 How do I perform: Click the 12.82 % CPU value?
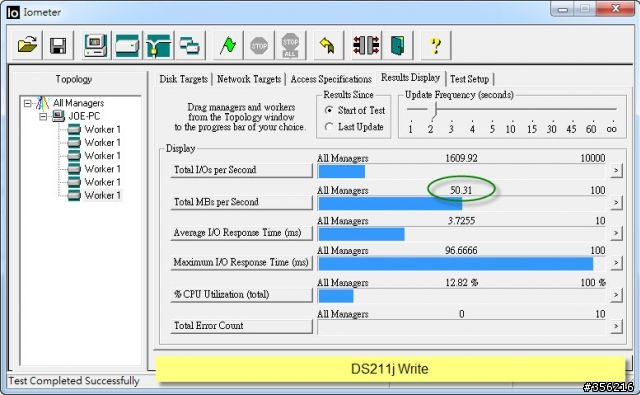pos(462,282)
